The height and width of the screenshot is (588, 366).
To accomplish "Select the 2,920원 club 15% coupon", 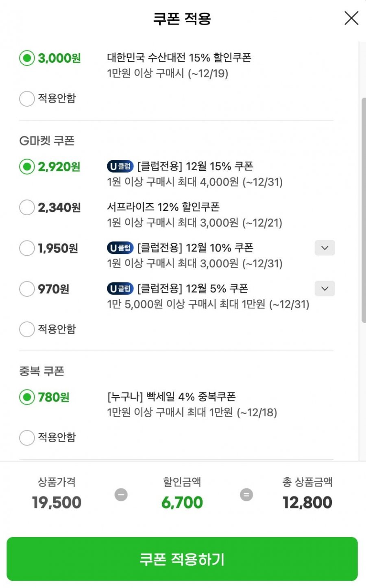I will 27,167.
